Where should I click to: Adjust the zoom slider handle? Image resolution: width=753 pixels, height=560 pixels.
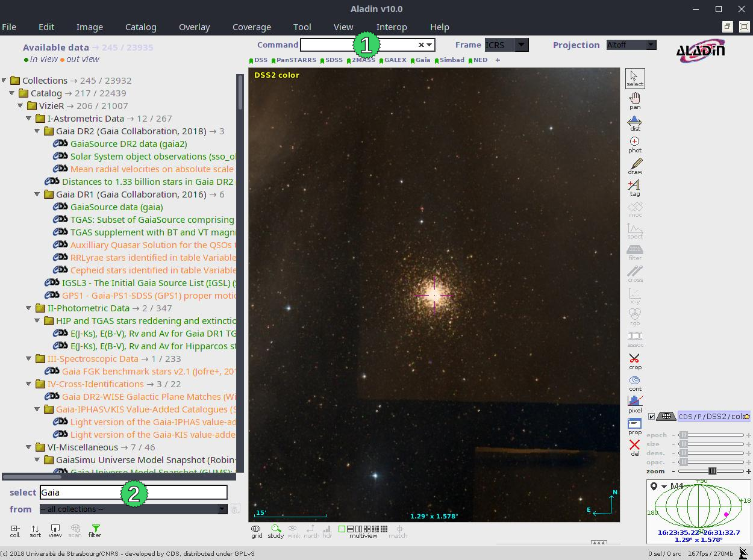712,471
